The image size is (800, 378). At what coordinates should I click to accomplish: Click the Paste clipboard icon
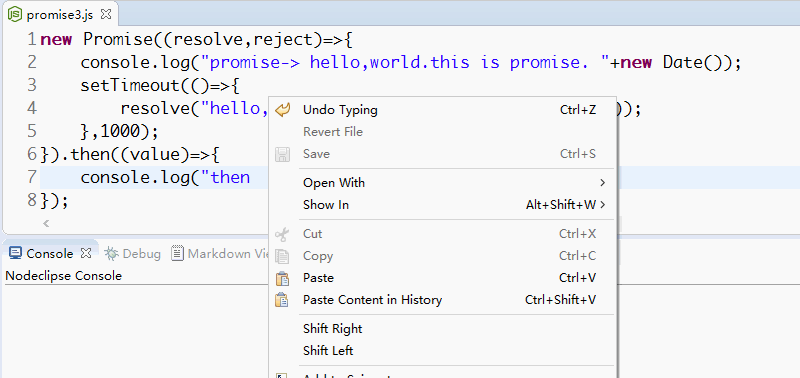pos(282,278)
